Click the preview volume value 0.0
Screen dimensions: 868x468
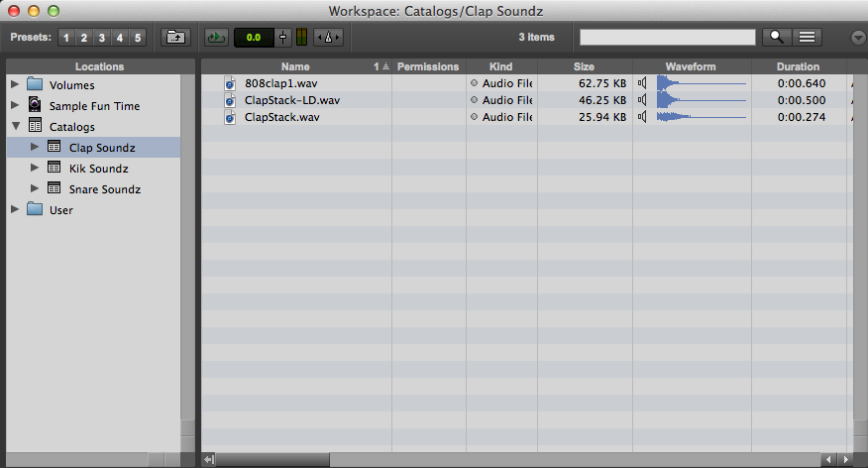pyautogui.click(x=254, y=37)
